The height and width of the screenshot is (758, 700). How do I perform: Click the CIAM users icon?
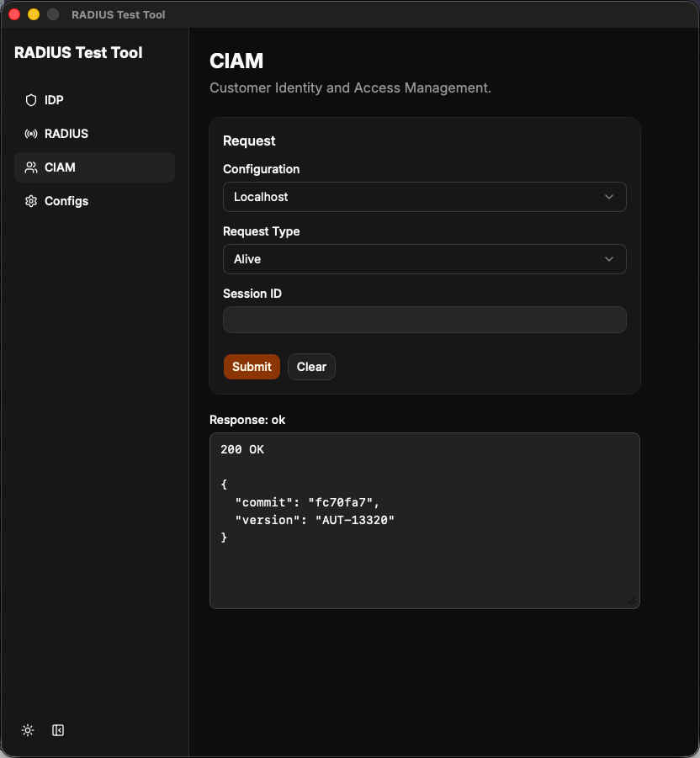click(x=31, y=167)
